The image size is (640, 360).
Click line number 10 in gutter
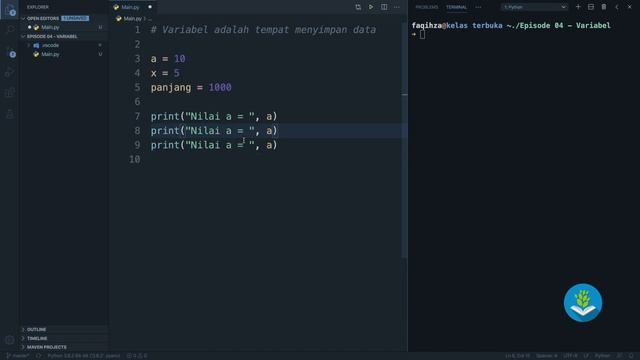click(135, 159)
